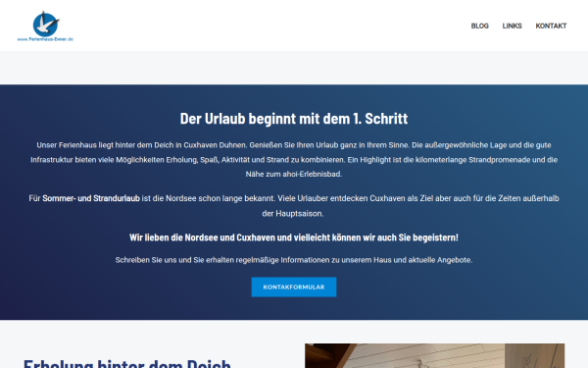588x368 pixels.
Task: Open the BLOG menu item
Action: (479, 26)
